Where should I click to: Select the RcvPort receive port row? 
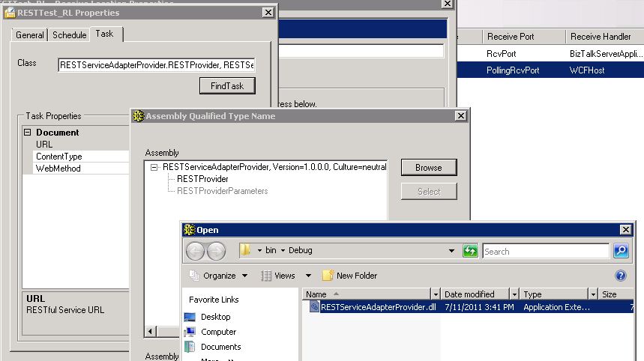pos(550,53)
